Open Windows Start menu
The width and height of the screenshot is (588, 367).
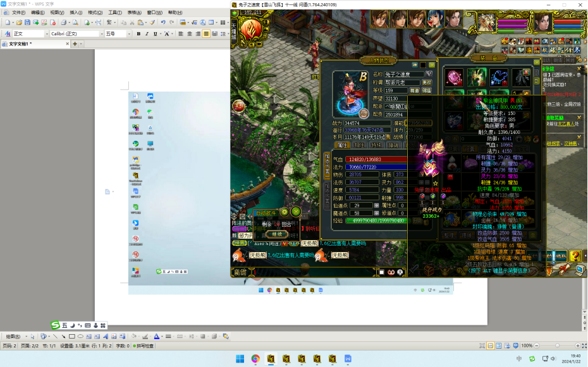tap(240, 359)
